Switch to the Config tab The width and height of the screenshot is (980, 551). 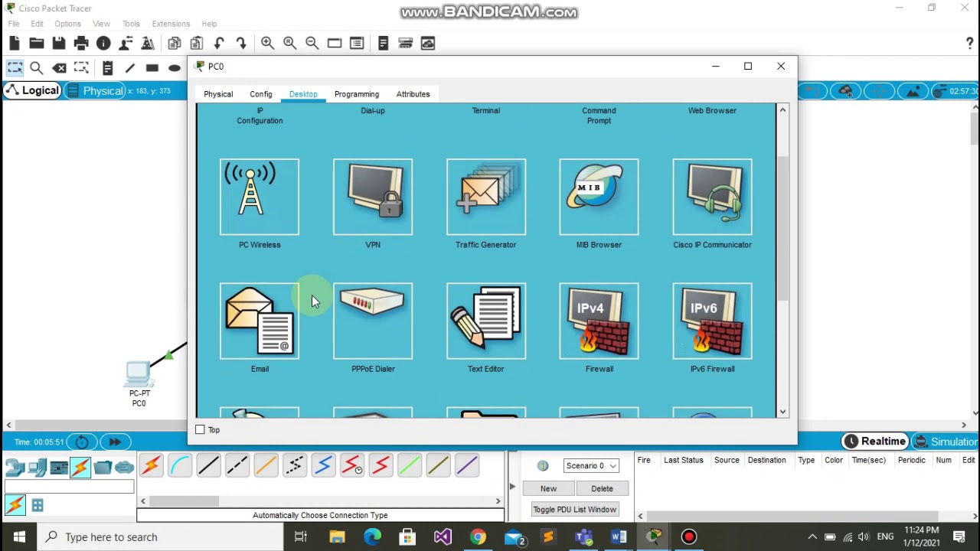[x=261, y=94]
